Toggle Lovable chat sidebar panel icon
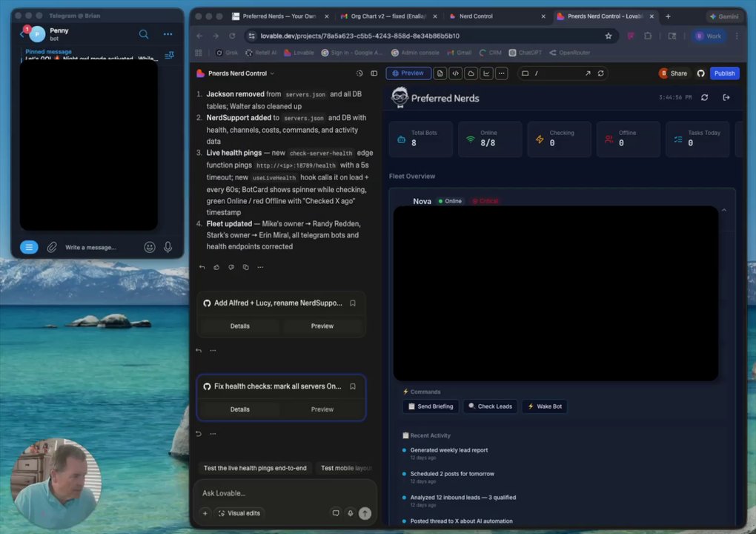 (374, 73)
